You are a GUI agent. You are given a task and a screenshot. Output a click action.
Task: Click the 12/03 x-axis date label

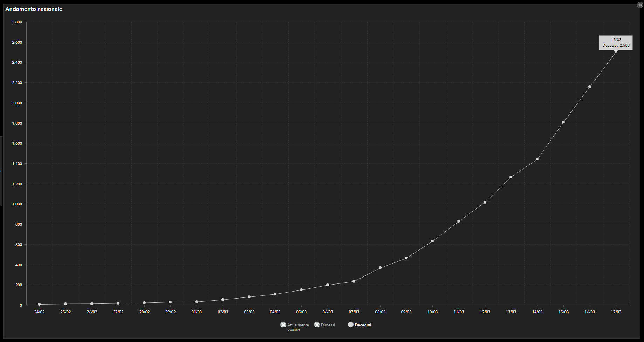pyautogui.click(x=485, y=312)
